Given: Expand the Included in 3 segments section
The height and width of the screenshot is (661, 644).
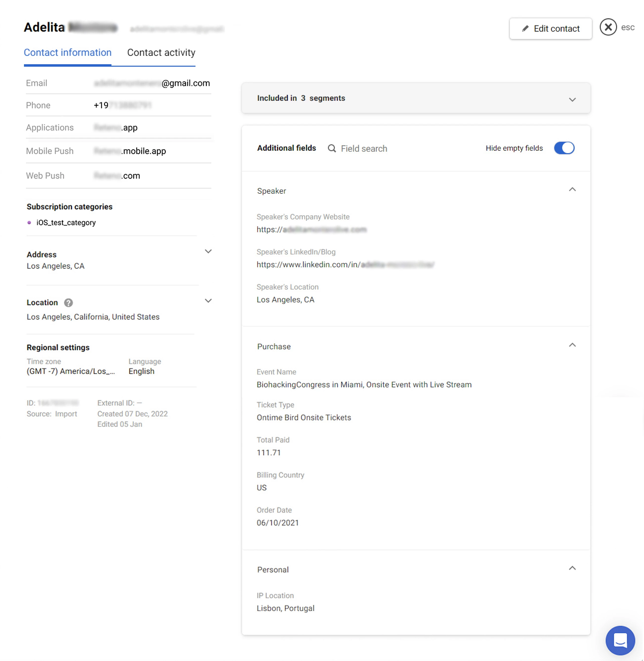Looking at the screenshot, I should [x=572, y=99].
